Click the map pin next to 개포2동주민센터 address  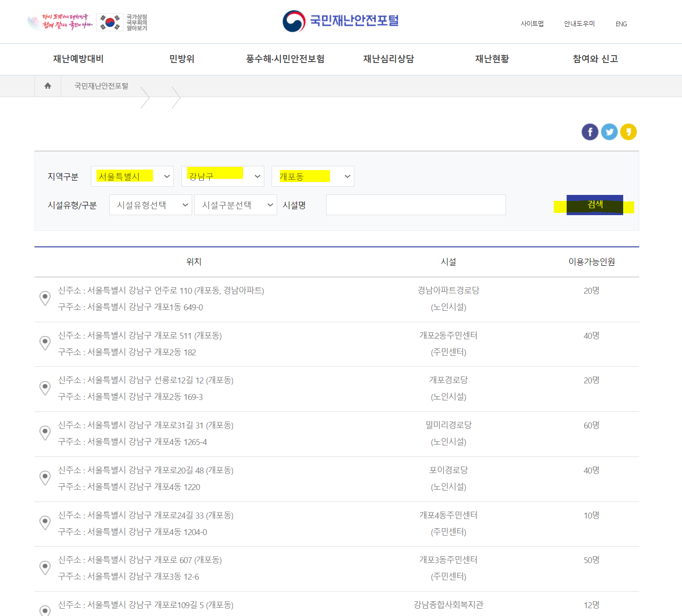pos(45,343)
